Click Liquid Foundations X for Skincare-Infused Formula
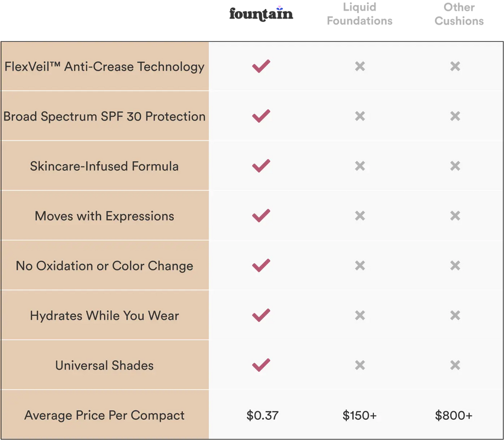 360,166
